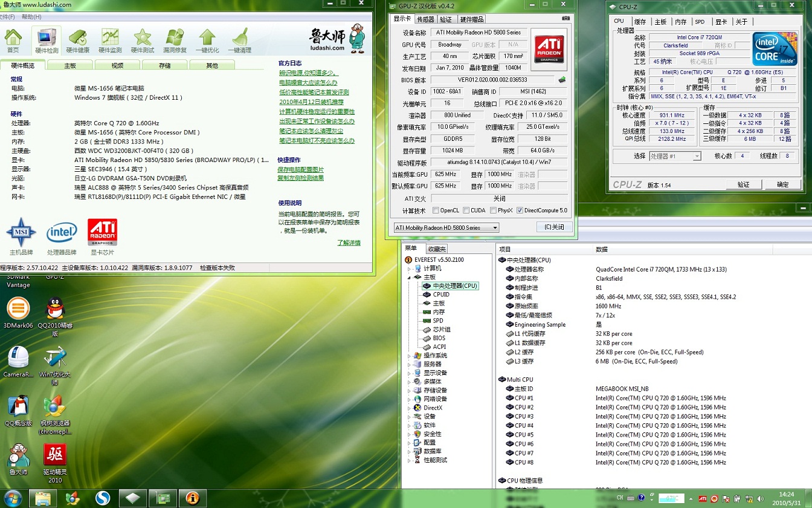Click 确定 button in CPU-Z
The height and width of the screenshot is (508, 812).
pos(783,184)
